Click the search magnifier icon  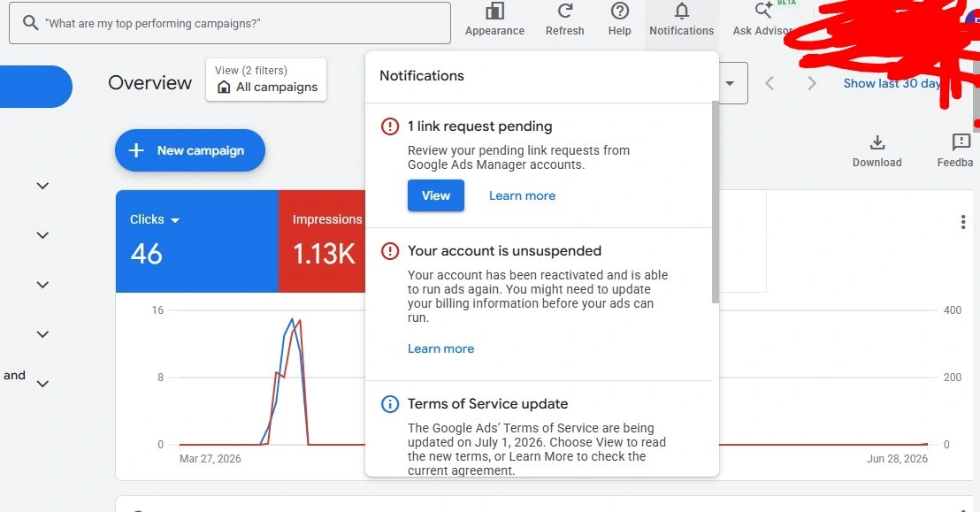[30, 22]
